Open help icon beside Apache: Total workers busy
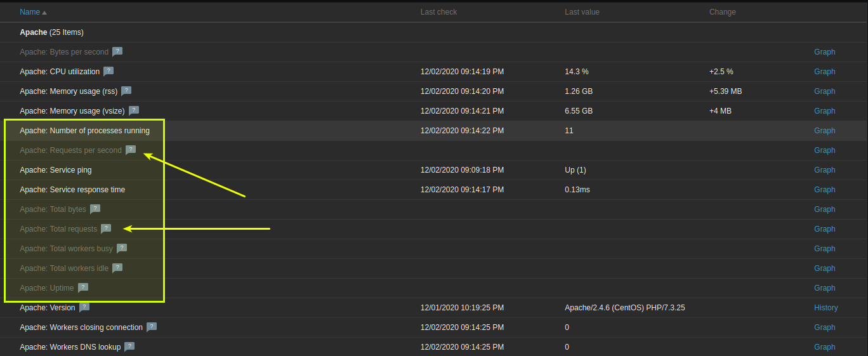868x356 pixels. pos(122,248)
